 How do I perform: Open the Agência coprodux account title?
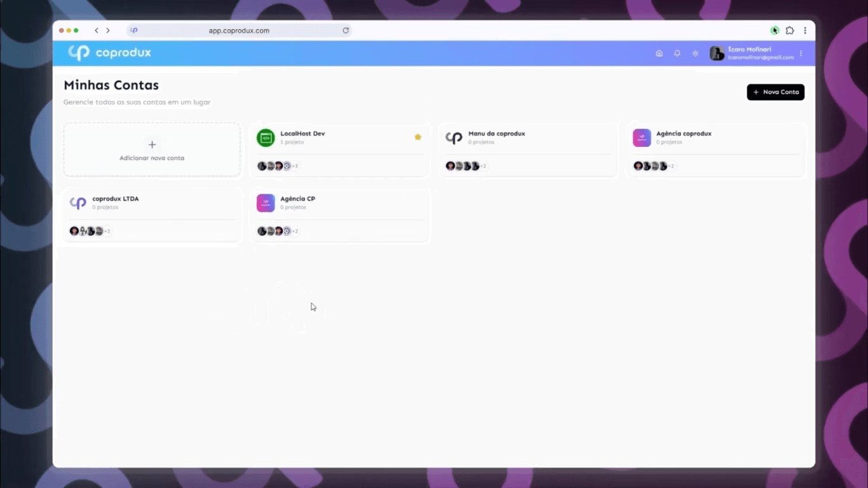click(684, 133)
